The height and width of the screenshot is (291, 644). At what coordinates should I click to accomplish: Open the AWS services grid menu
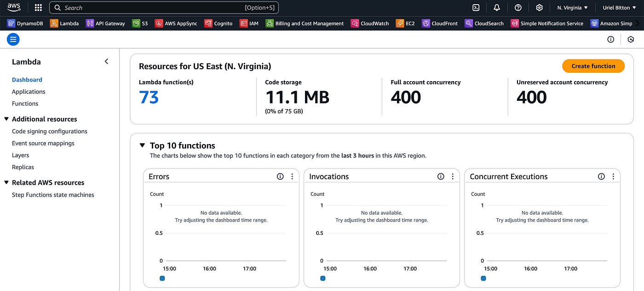point(39,8)
